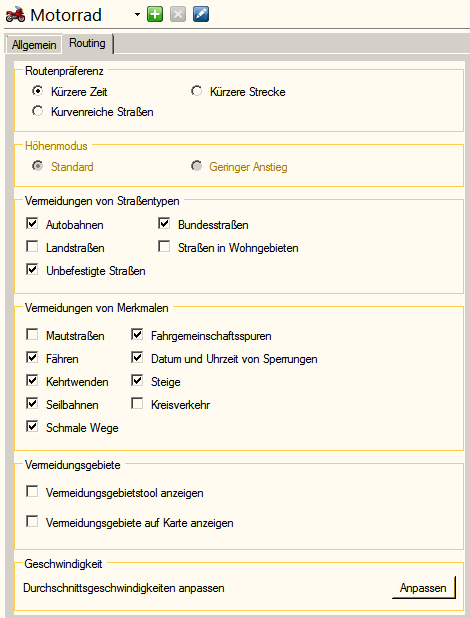
Task: Check Straßen in Wohngebieten
Action: pos(164,246)
